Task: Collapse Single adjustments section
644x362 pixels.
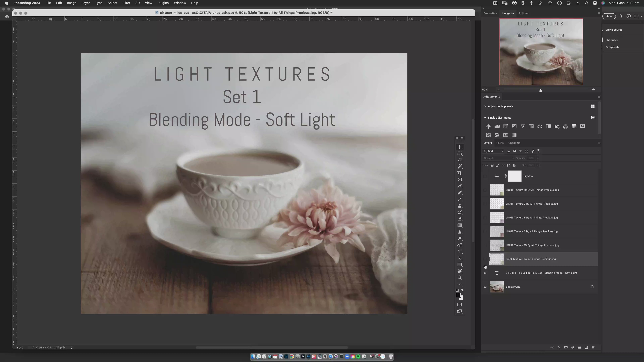Action: click(x=485, y=118)
